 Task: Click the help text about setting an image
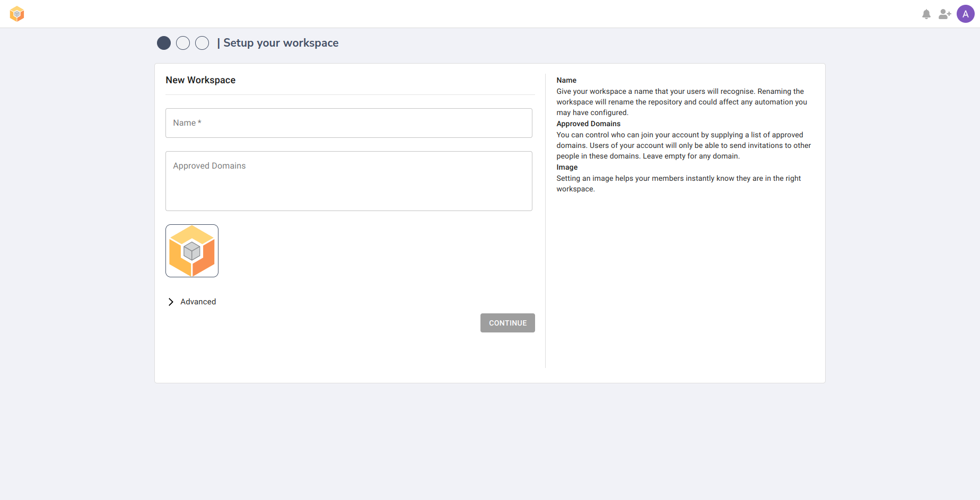(678, 183)
